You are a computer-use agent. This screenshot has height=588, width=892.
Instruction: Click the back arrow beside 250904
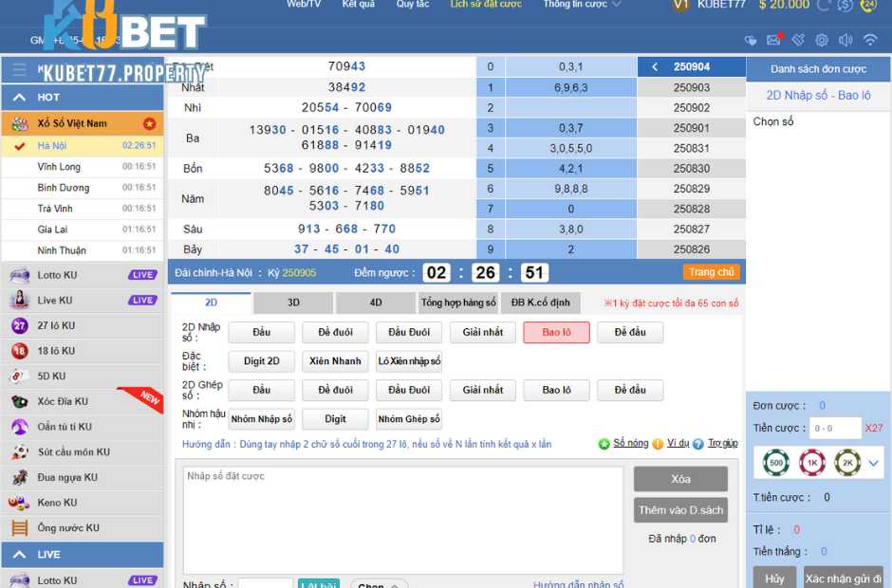pyautogui.click(x=655, y=66)
